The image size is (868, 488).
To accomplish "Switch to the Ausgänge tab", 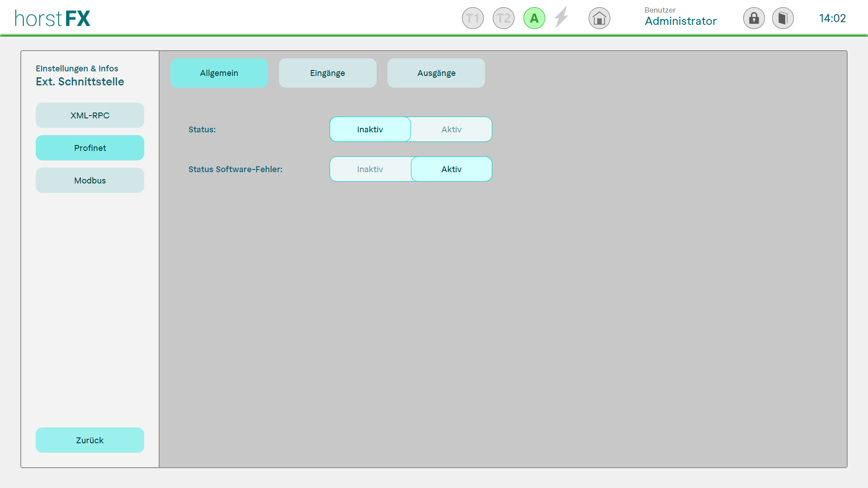I will (436, 73).
